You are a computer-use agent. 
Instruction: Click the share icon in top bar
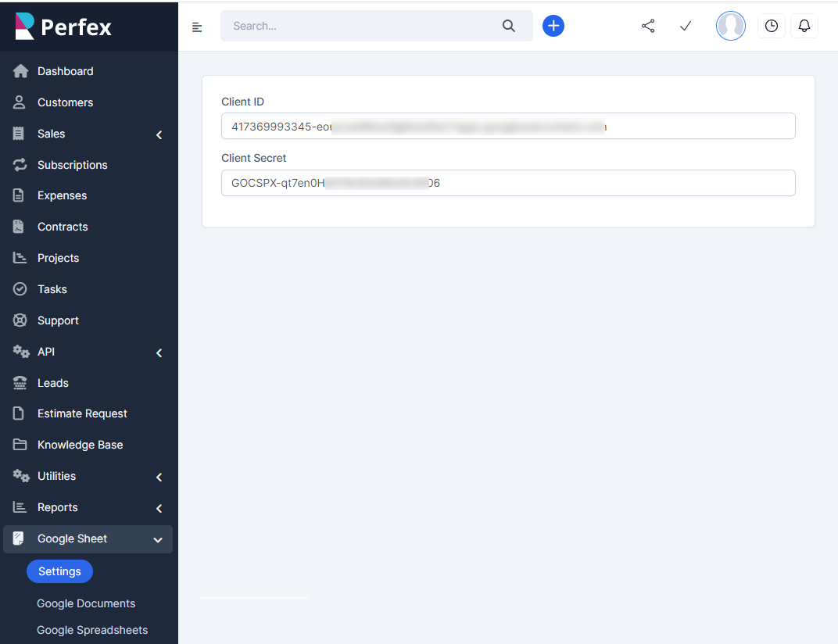click(x=648, y=26)
